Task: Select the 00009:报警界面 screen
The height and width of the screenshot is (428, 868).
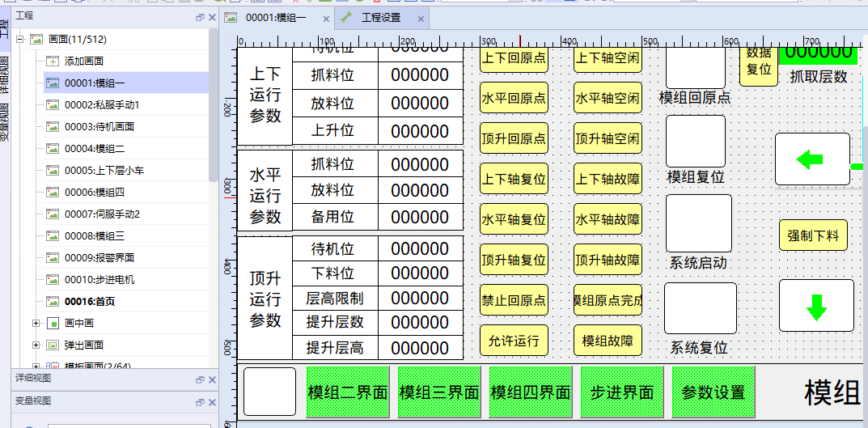Action: pos(99,257)
